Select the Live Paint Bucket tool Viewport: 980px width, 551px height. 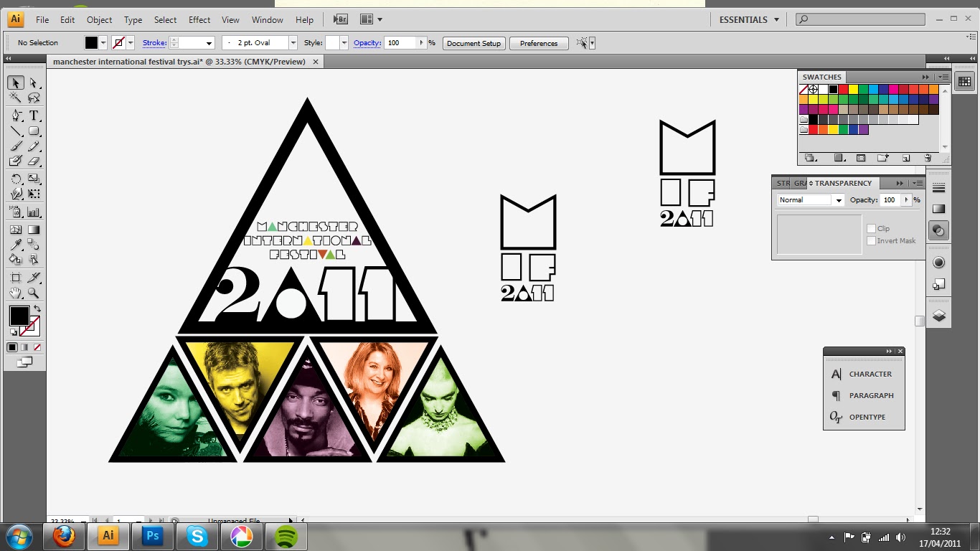pos(16,260)
